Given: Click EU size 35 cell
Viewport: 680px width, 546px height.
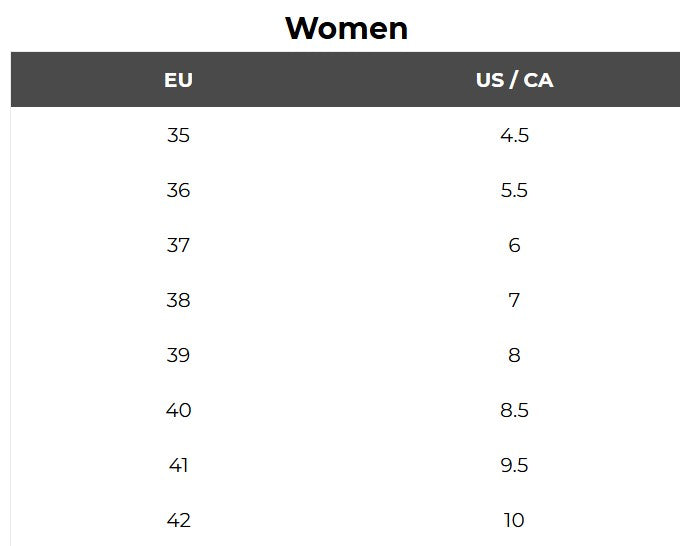Looking at the screenshot, I should click(x=178, y=135).
